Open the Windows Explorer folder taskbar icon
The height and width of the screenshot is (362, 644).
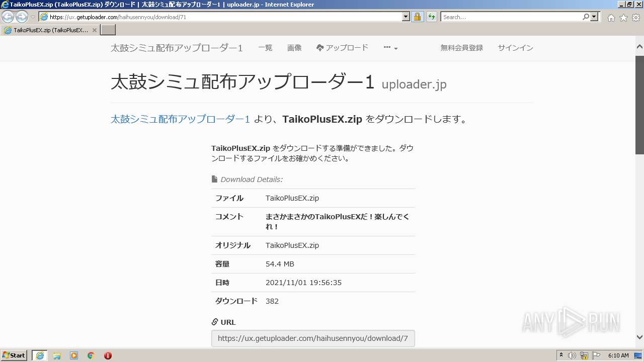point(57,355)
